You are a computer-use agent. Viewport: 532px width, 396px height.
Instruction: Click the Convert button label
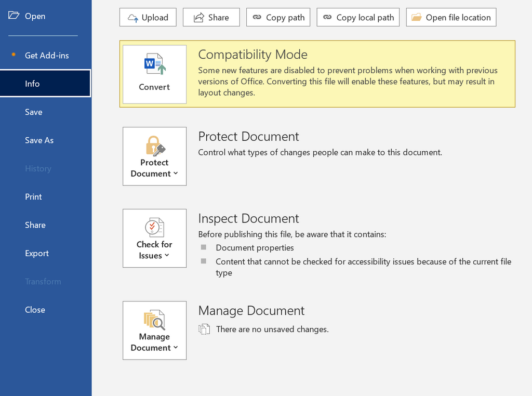pos(154,87)
